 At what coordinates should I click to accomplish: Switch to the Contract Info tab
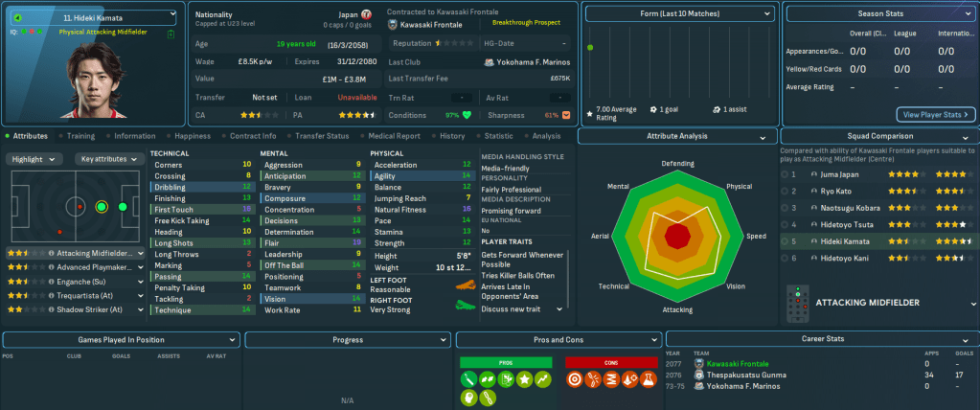(253, 136)
